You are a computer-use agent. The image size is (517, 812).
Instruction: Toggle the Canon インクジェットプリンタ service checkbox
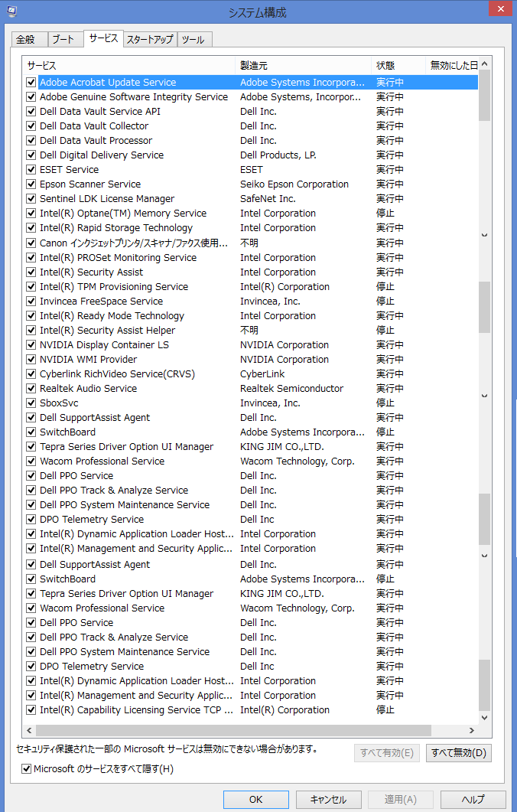[x=31, y=243]
